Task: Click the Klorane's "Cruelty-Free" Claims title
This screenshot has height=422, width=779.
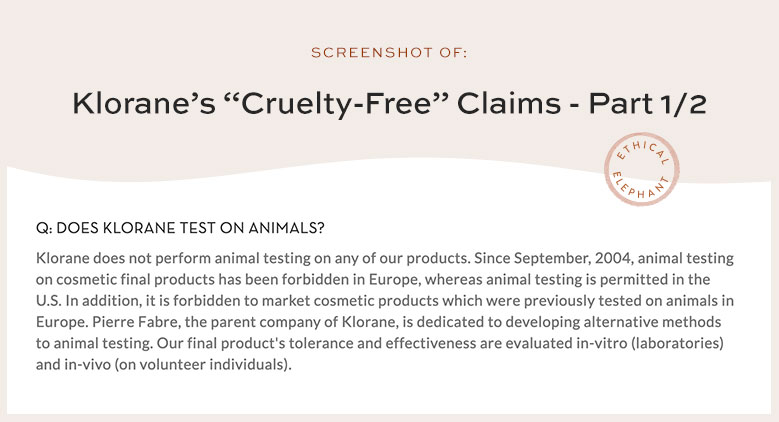Action: click(389, 105)
